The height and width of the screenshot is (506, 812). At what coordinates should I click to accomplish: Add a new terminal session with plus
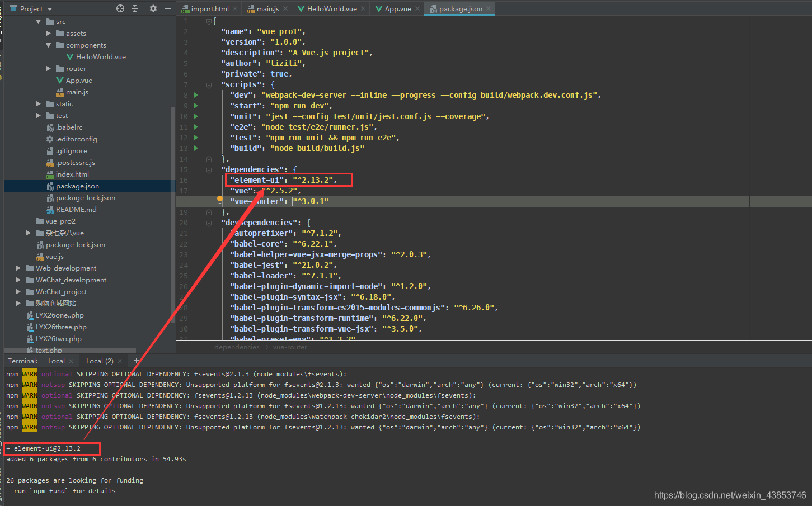click(136, 361)
